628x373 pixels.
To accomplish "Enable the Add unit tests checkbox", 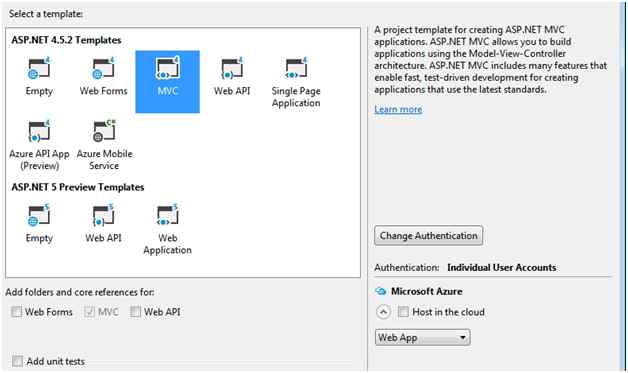I will coord(17,361).
